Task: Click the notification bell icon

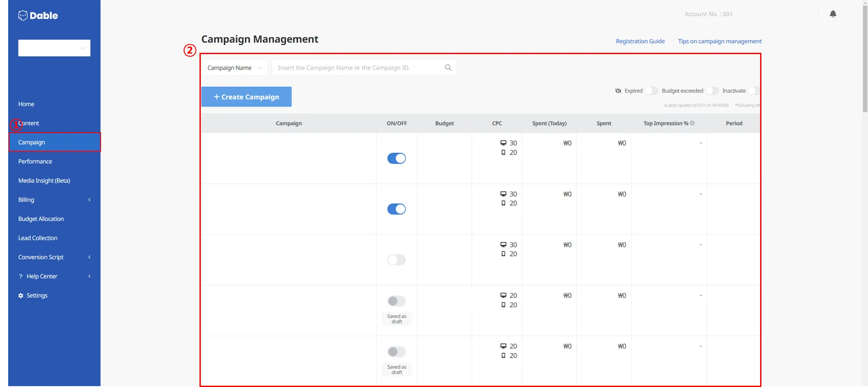Action: [x=833, y=14]
